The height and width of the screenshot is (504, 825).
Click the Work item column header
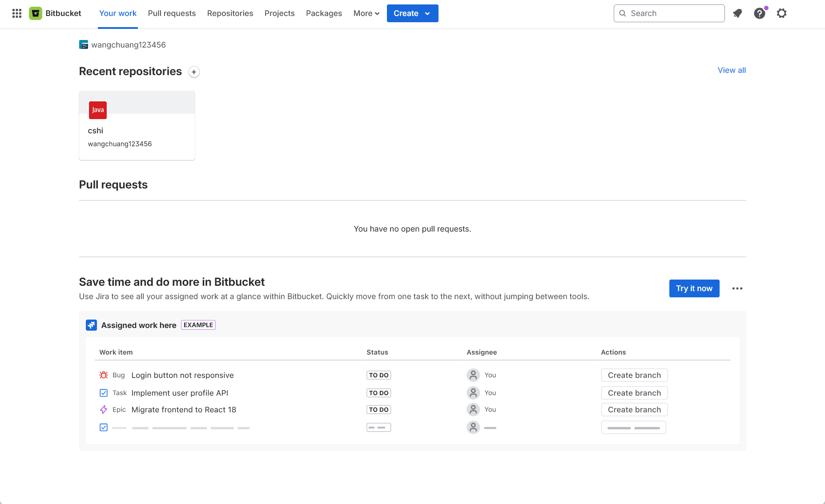tap(116, 352)
